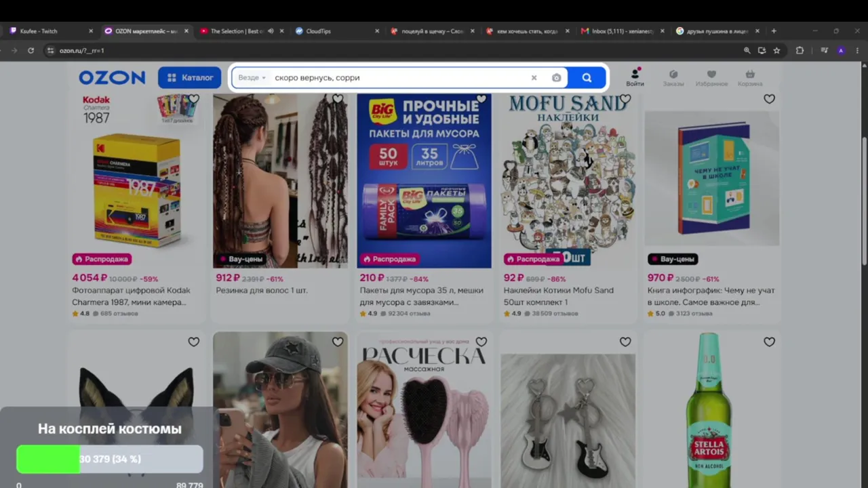The height and width of the screenshot is (488, 868).
Task: Favorite the guitar keychains product
Action: [x=625, y=342]
